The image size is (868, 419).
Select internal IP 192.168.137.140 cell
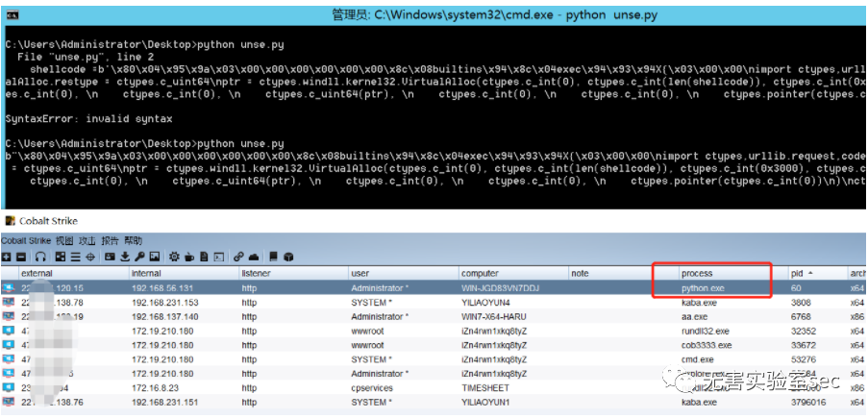click(165, 317)
